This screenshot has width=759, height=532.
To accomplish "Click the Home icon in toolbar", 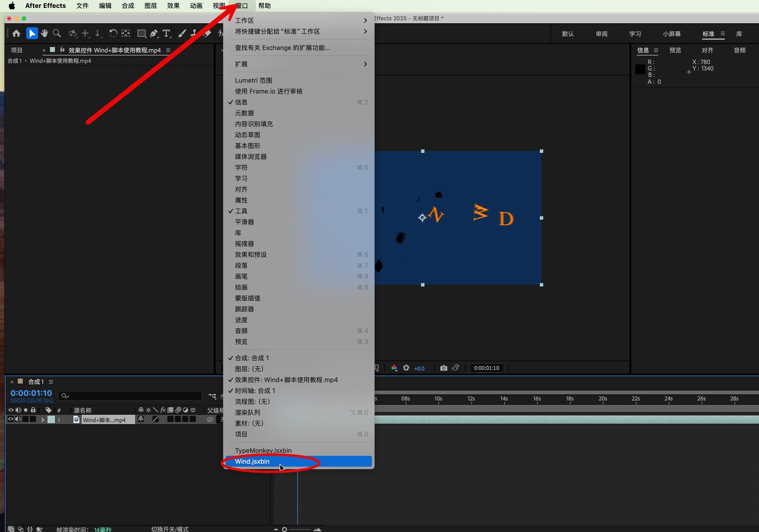I will (16, 34).
